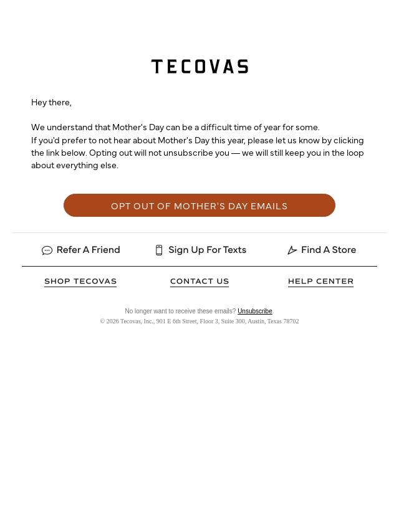Go to the Shop Tecovas menu link
The image size is (399, 532).
(x=80, y=282)
